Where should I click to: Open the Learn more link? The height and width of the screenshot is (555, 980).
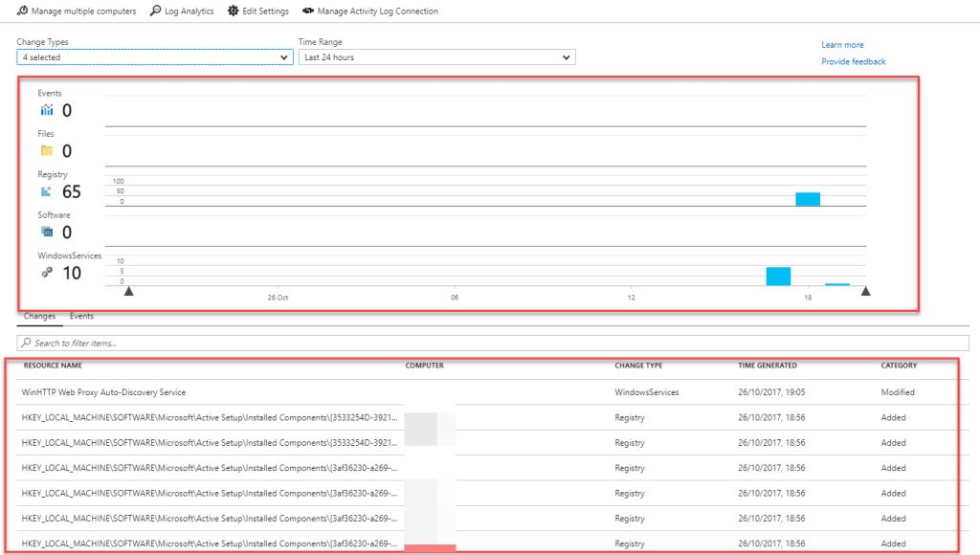[841, 44]
